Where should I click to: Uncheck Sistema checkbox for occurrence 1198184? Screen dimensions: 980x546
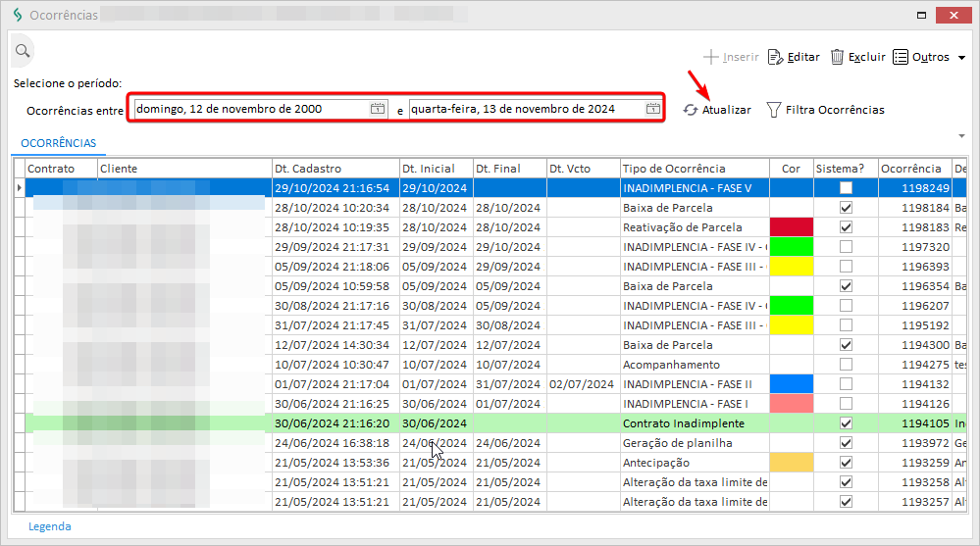pos(846,208)
